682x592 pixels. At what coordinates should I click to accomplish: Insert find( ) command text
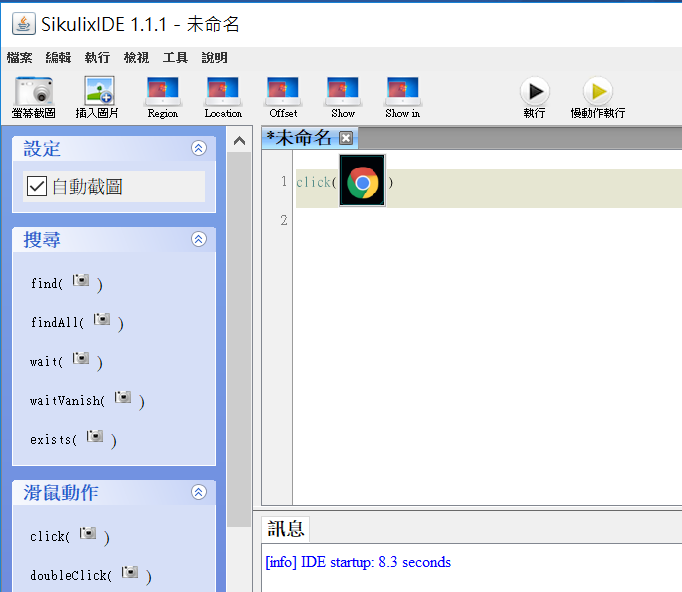pos(47,284)
